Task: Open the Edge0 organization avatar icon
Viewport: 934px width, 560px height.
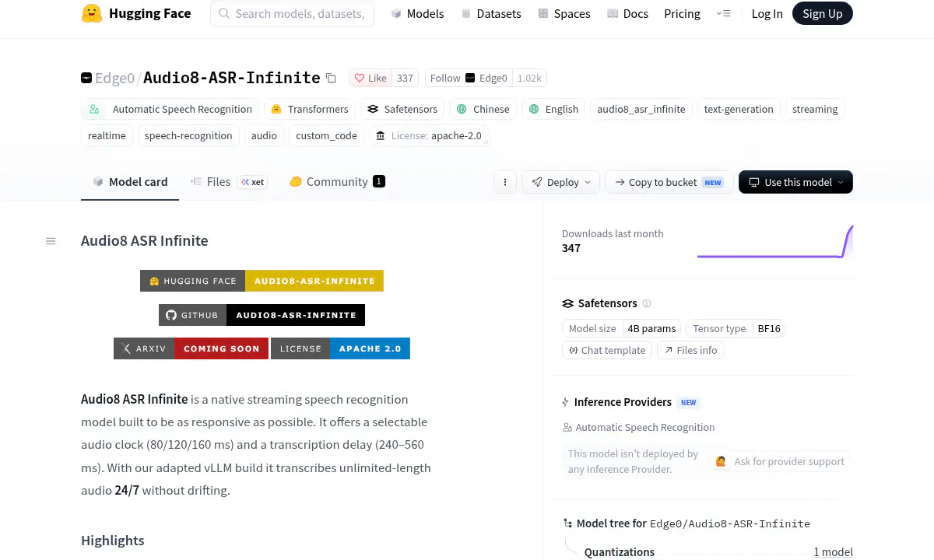Action: [86, 78]
